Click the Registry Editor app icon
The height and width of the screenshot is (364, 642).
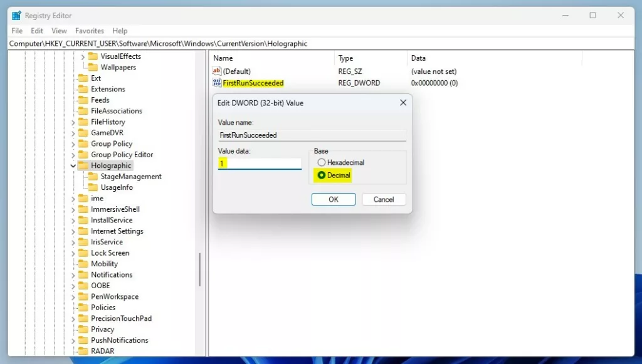16,16
